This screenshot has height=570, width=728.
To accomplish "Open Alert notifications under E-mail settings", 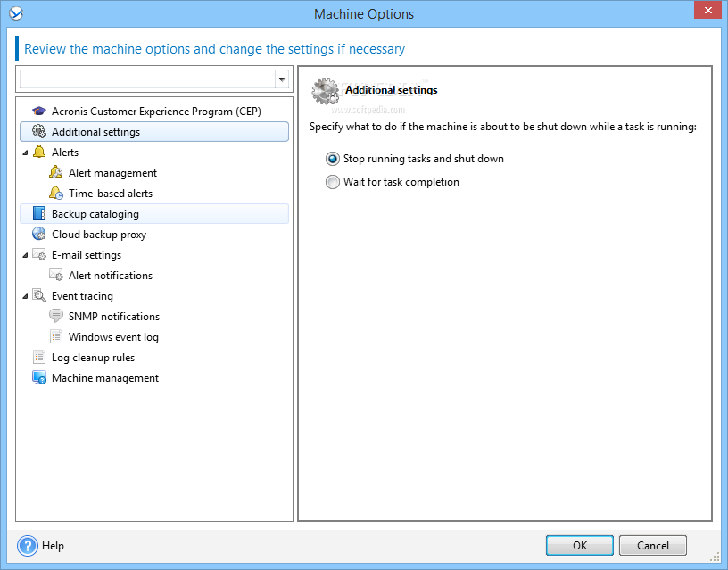I will [x=110, y=276].
